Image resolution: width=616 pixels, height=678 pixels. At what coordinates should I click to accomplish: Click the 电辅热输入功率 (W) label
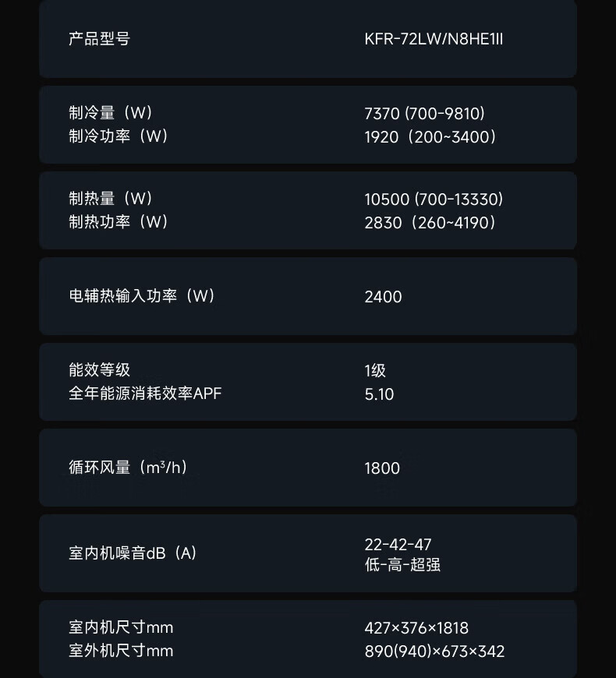click(x=142, y=296)
